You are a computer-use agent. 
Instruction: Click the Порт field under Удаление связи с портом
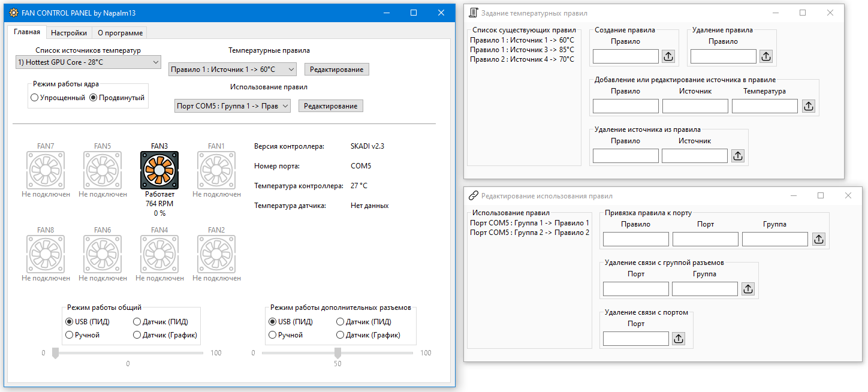(x=636, y=339)
